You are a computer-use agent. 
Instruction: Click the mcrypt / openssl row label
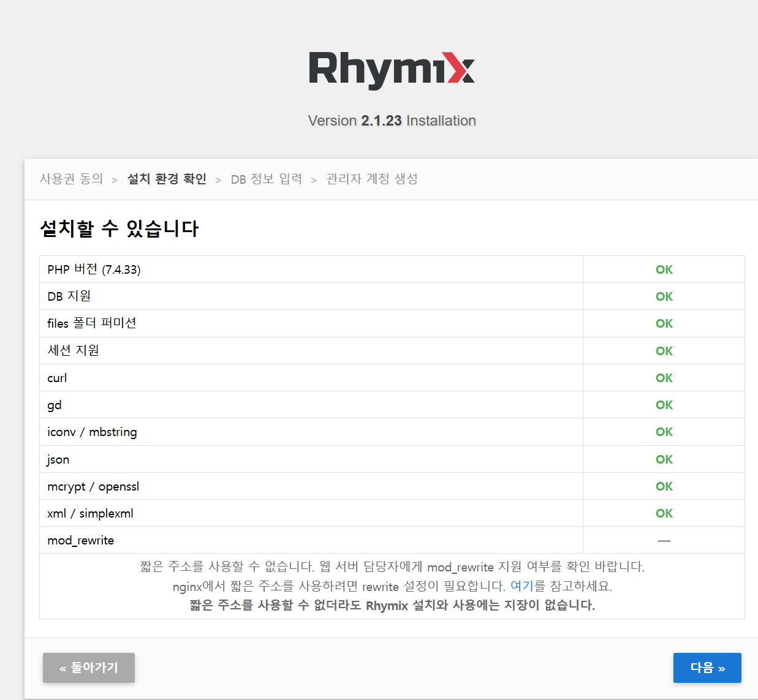point(93,486)
